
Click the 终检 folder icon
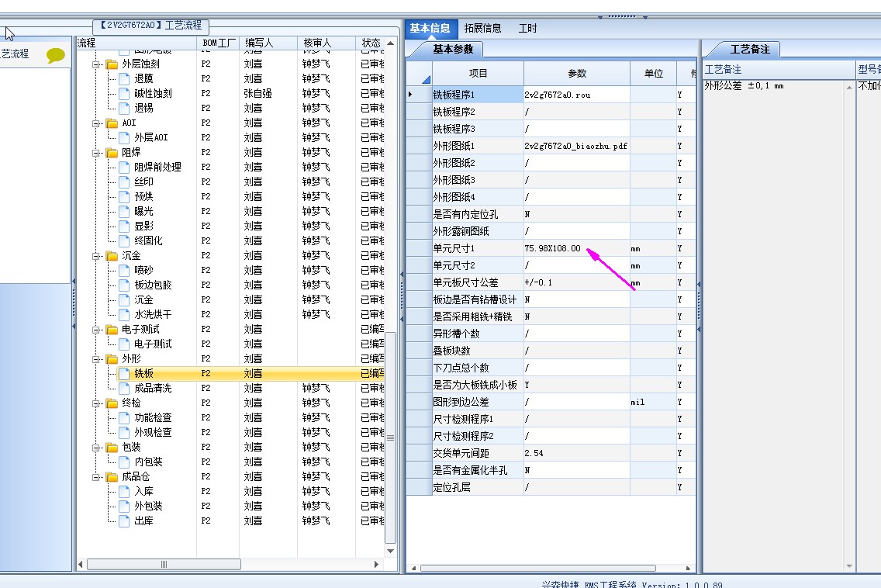112,403
